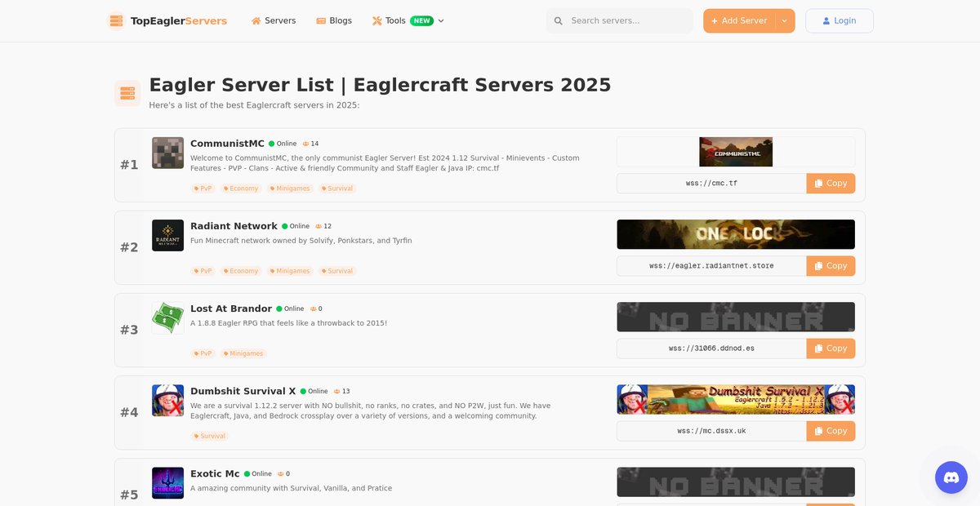Viewport: 980px width, 506px height.
Task: Click the wss://cmc.tf address field
Action: pos(711,184)
